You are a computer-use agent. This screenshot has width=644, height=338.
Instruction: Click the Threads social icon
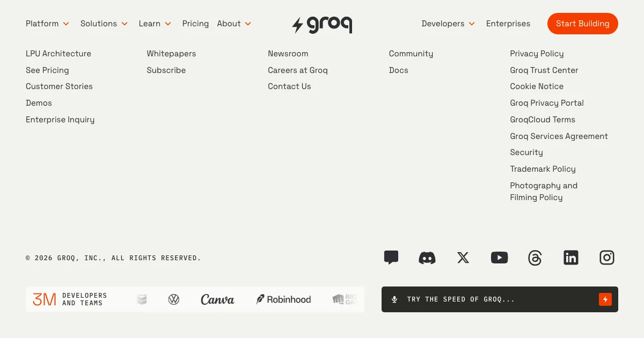tap(535, 258)
